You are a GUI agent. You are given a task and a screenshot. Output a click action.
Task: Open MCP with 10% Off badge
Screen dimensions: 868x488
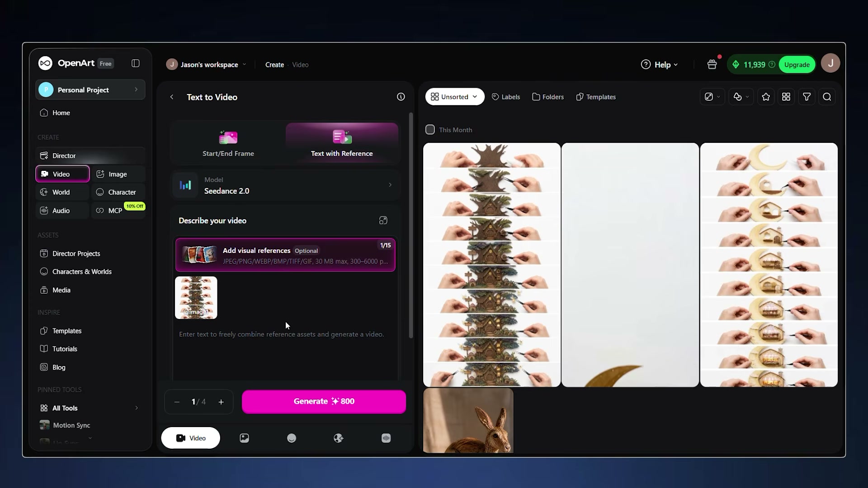118,210
